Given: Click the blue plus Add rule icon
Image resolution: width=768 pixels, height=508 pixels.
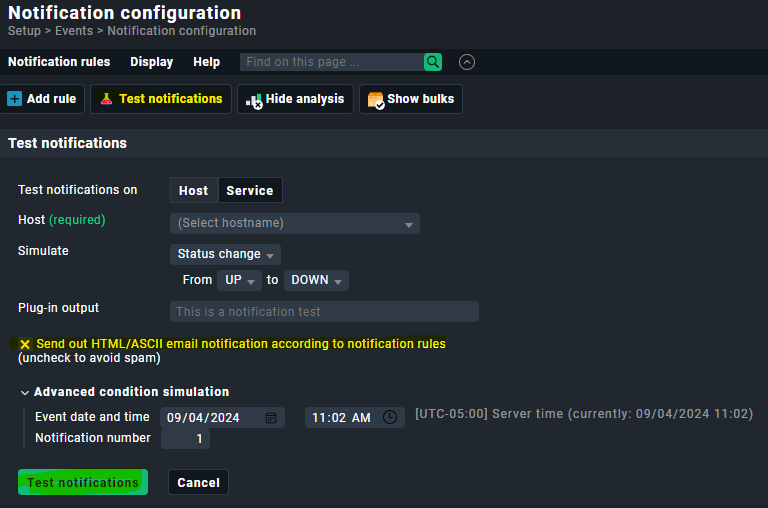Looking at the screenshot, I should (15, 99).
